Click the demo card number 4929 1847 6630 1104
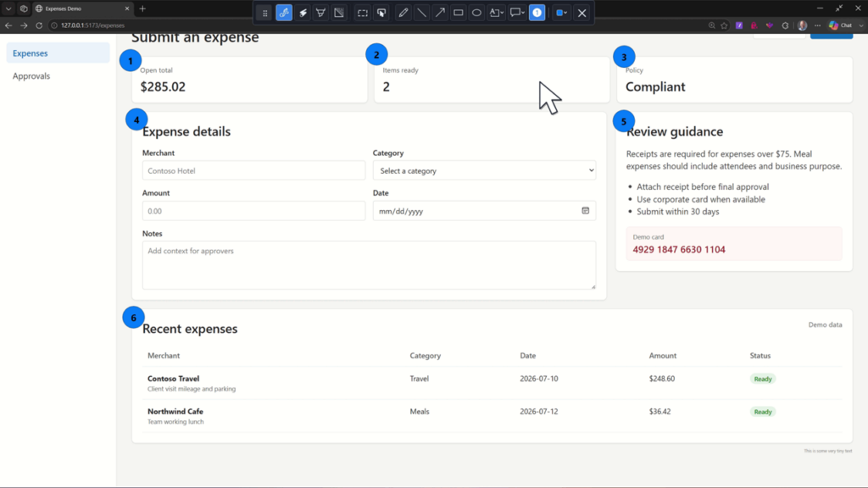 (679, 250)
